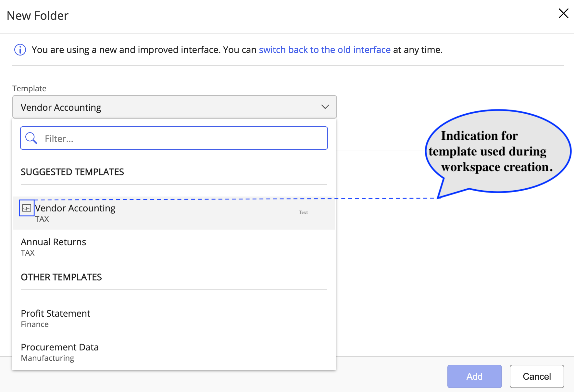
Task: Click the Vendor Accounting combo box field
Action: point(162,107)
